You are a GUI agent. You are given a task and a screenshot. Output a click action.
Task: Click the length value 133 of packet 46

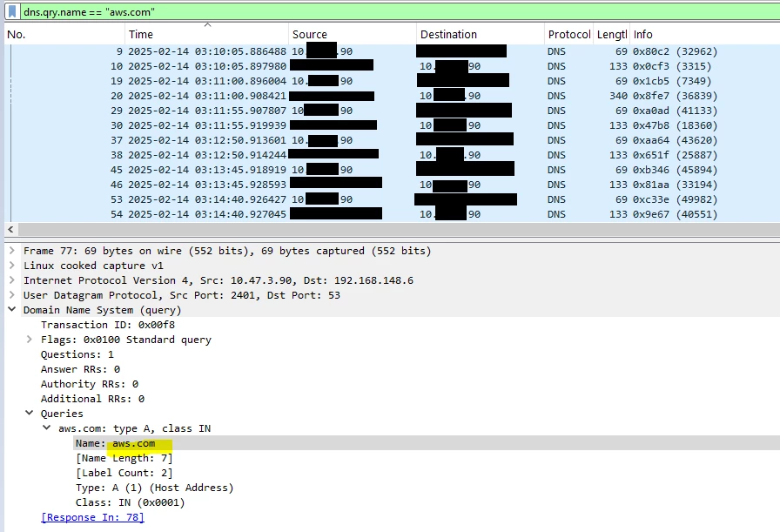pos(618,185)
